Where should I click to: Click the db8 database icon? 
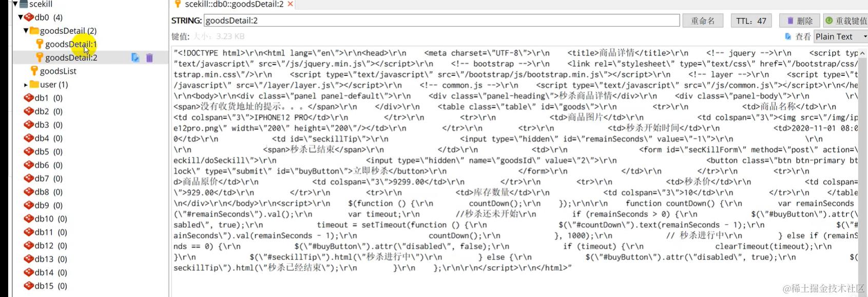tap(29, 192)
